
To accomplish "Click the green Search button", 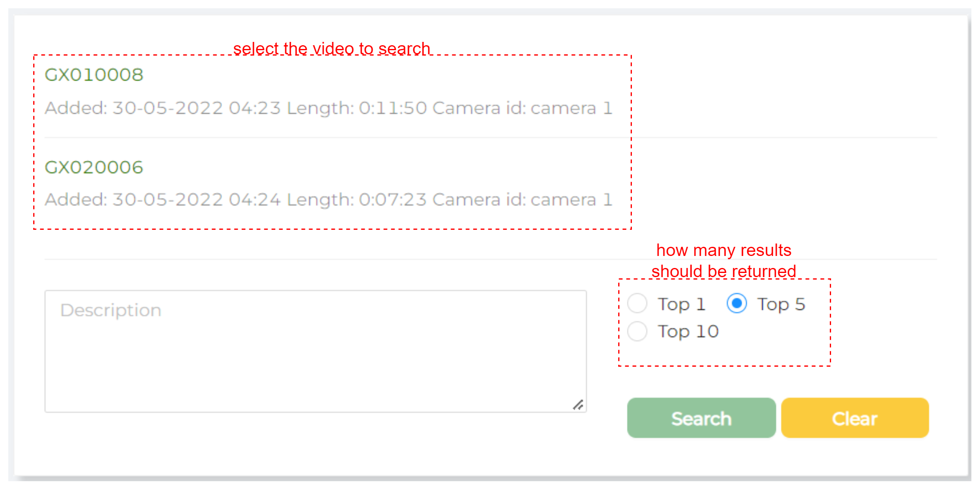I will tap(701, 418).
